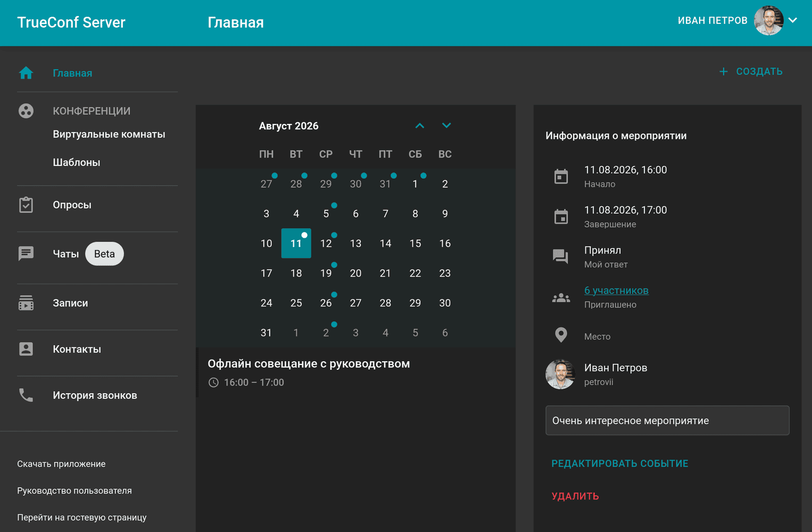Click the polls clipboard icon
This screenshot has width=812, height=532.
pos(26,205)
